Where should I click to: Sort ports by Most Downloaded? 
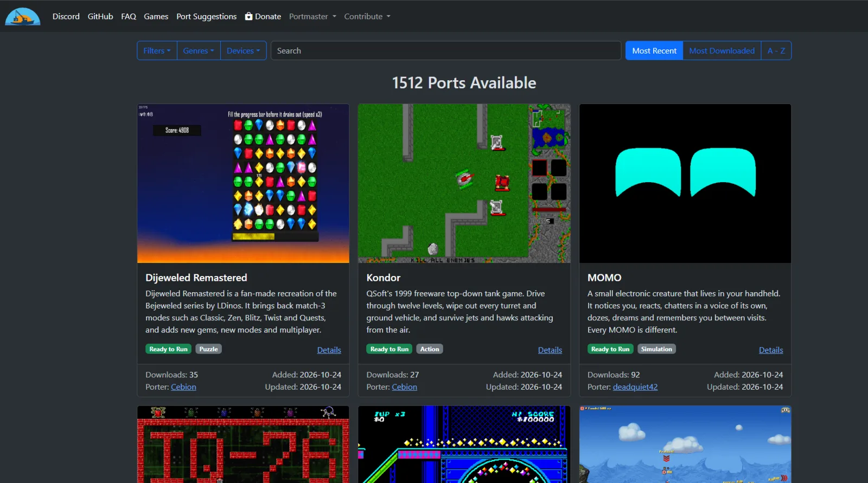click(722, 50)
